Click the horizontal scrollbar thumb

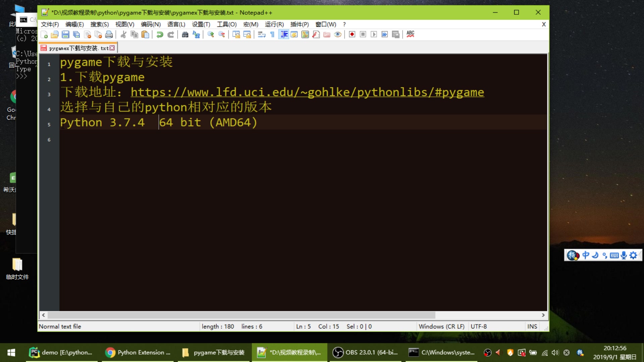[241, 315]
